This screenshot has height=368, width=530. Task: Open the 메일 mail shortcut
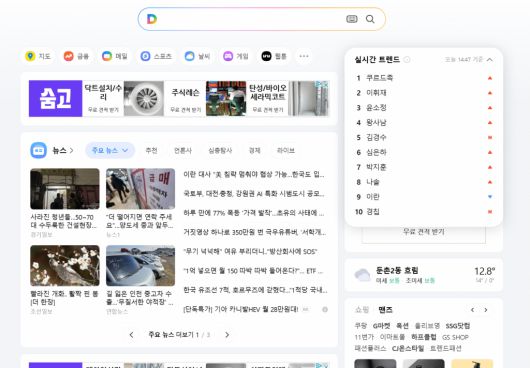pyautogui.click(x=115, y=56)
